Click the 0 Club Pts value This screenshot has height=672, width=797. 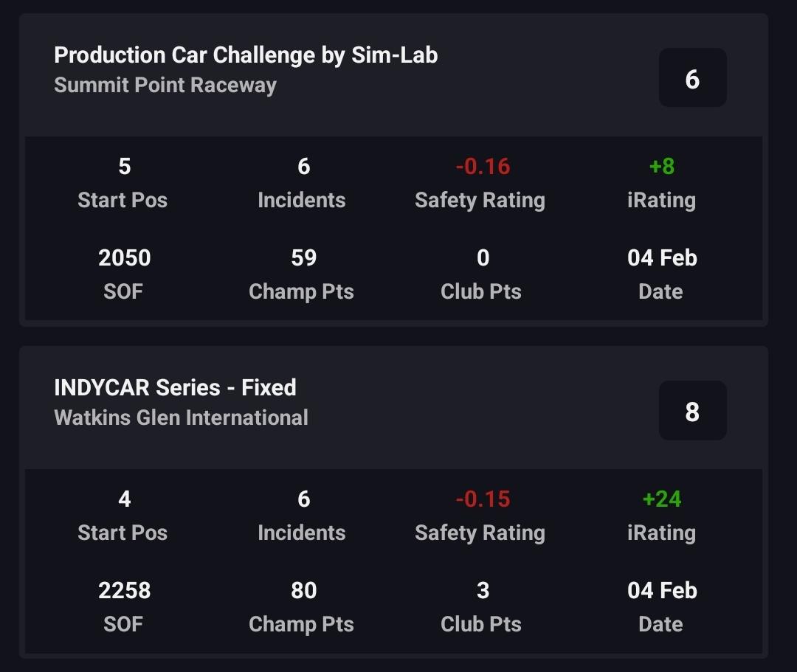(x=483, y=258)
